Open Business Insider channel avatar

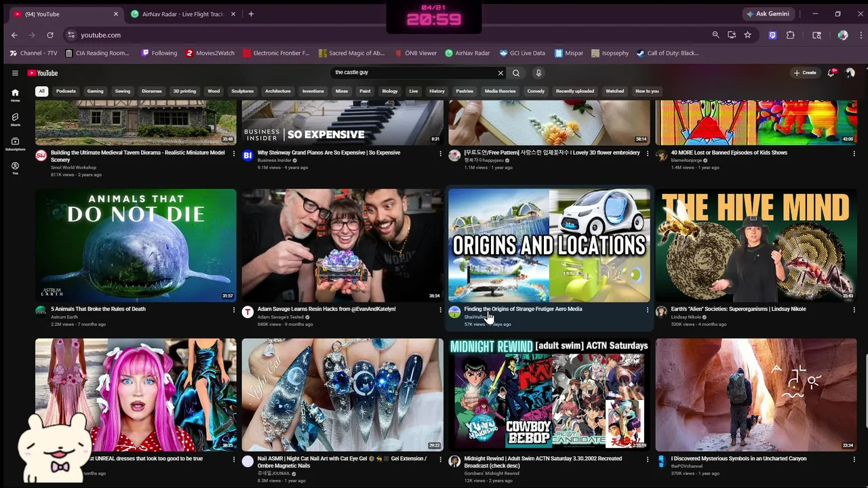coord(248,156)
